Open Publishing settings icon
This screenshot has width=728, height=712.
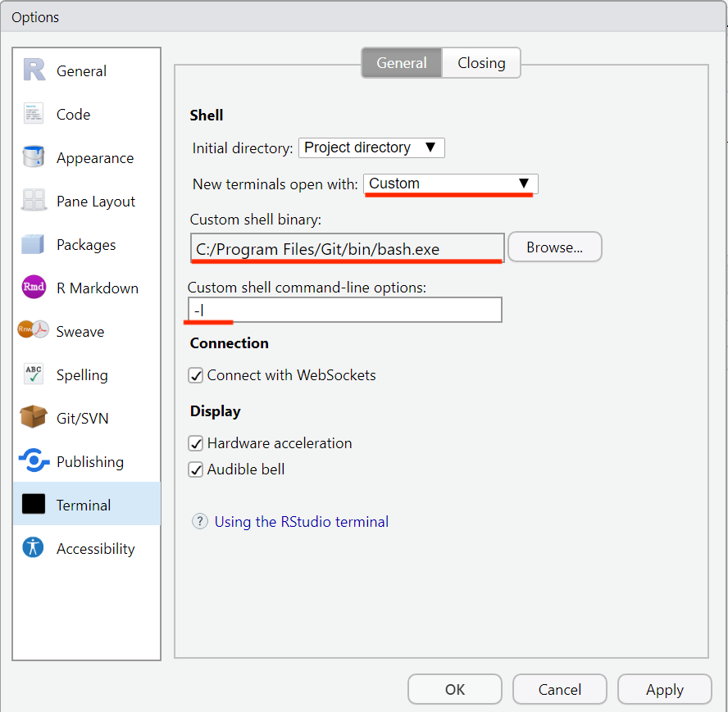(34, 462)
